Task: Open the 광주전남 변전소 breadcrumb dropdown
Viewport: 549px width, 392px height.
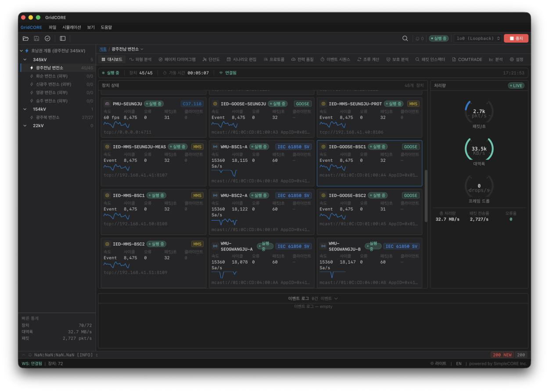Action: (x=128, y=49)
